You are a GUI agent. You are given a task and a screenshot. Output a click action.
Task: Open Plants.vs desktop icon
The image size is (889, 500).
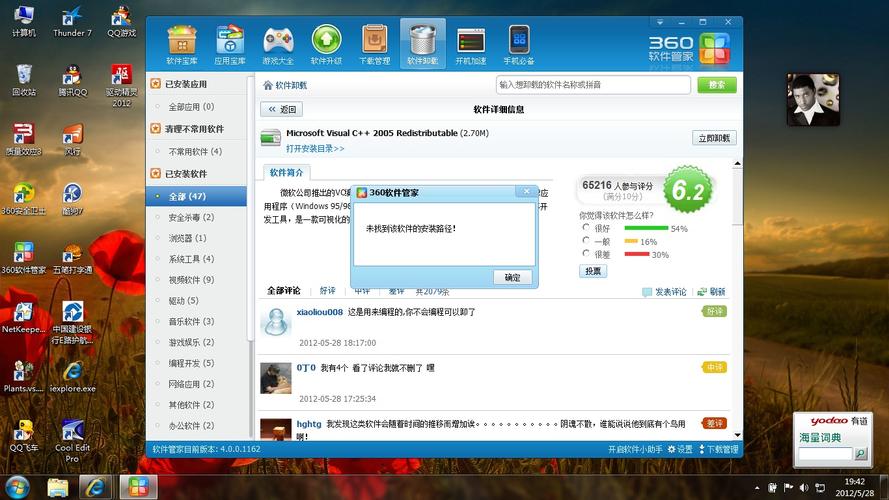tap(24, 376)
